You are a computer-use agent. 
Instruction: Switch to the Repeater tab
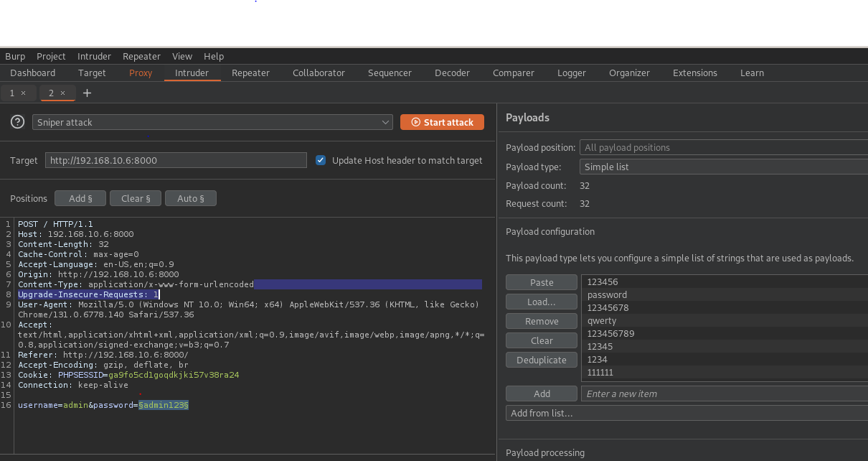[x=250, y=73]
